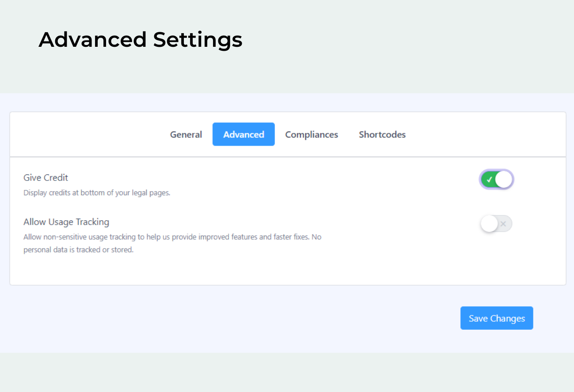Click the Save Changes button
The width and height of the screenshot is (574, 392).
(x=497, y=318)
